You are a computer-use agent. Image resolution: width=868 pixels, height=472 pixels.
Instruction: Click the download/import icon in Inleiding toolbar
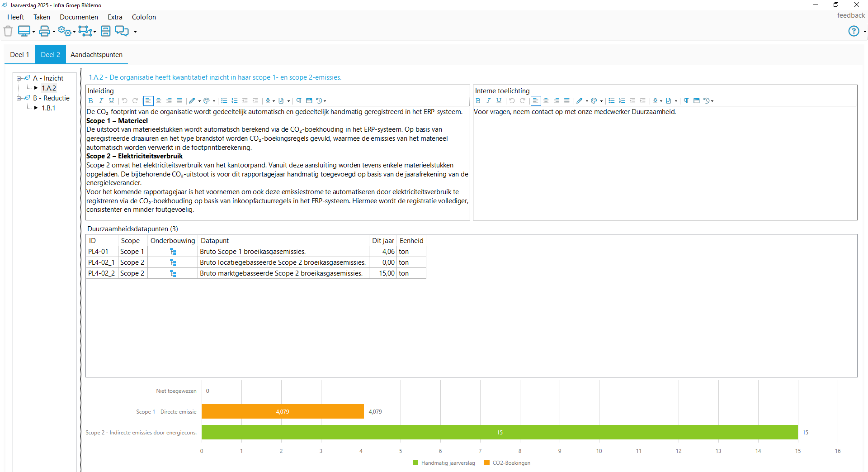tap(268, 101)
